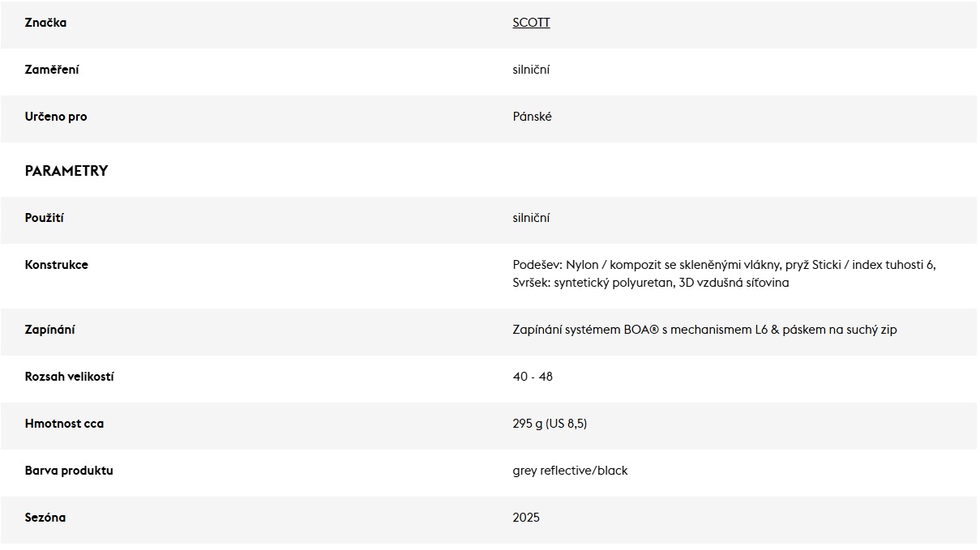Click the silniční value beside Zaměření
Screen dimensions: 980x550
[531, 70]
